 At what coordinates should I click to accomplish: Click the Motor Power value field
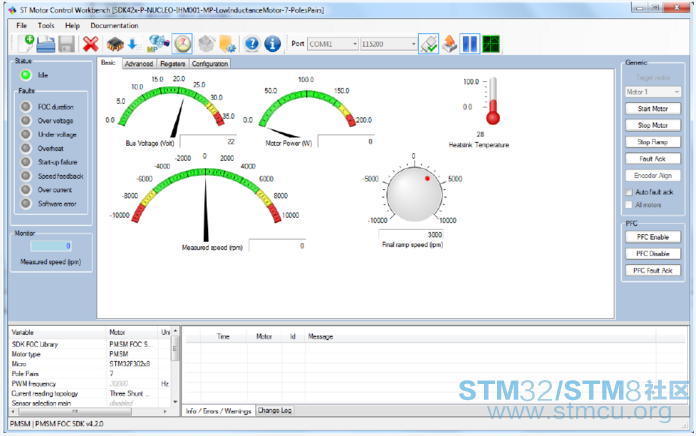[x=346, y=142]
